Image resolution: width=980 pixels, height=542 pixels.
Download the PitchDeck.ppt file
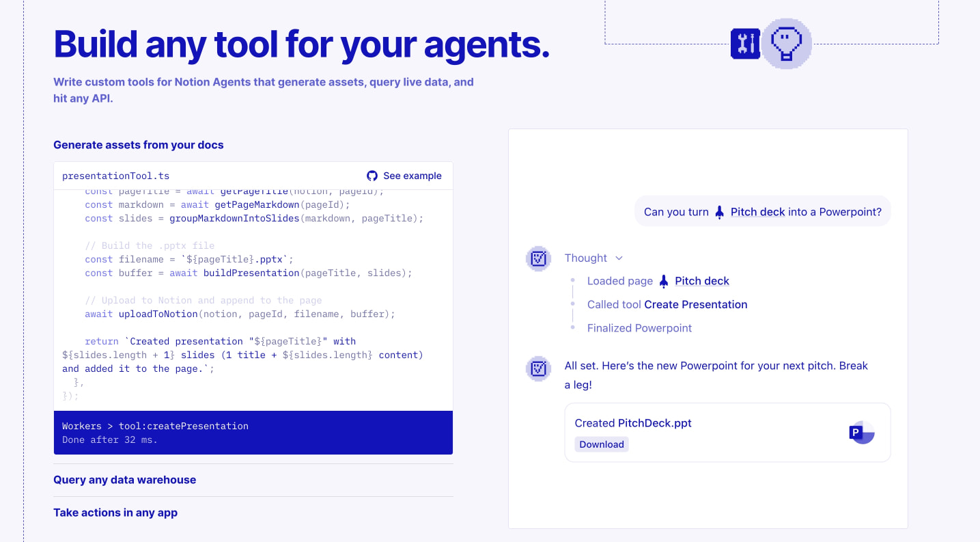tap(602, 444)
